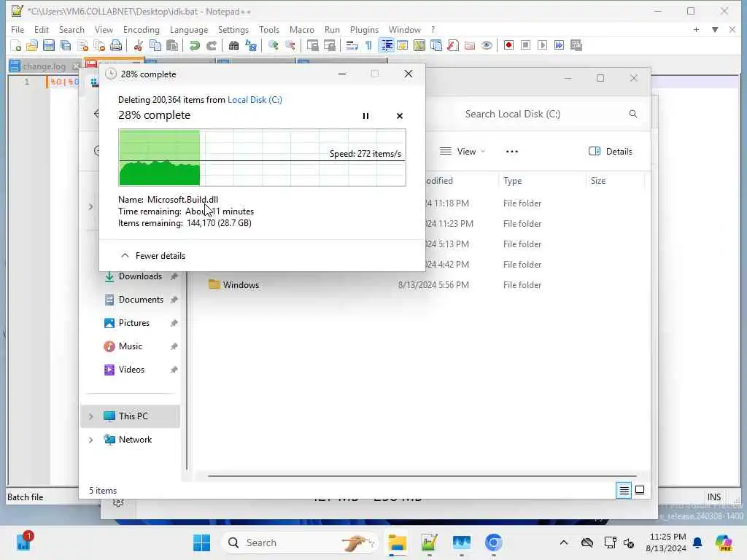Screen dimensions: 747x560
Task: Click the New file icon in Notepad++ toolbar
Action: point(16,45)
